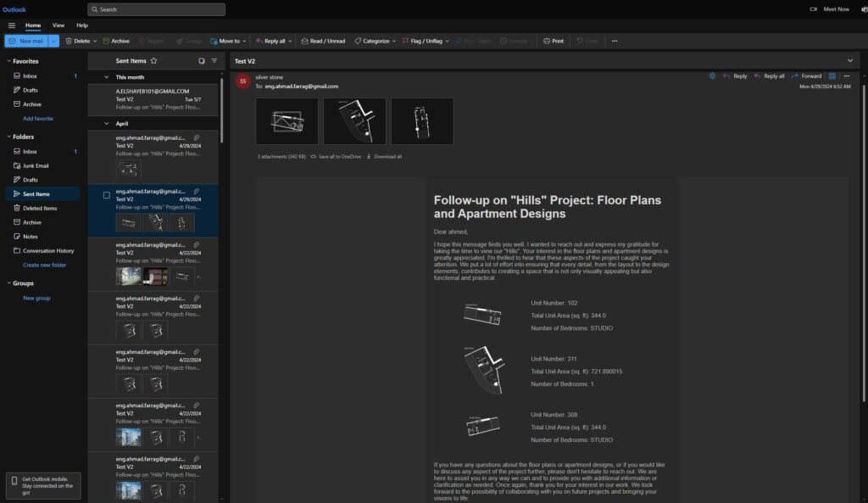
Task: Open more toolbar options (three dots)
Action: (x=615, y=41)
